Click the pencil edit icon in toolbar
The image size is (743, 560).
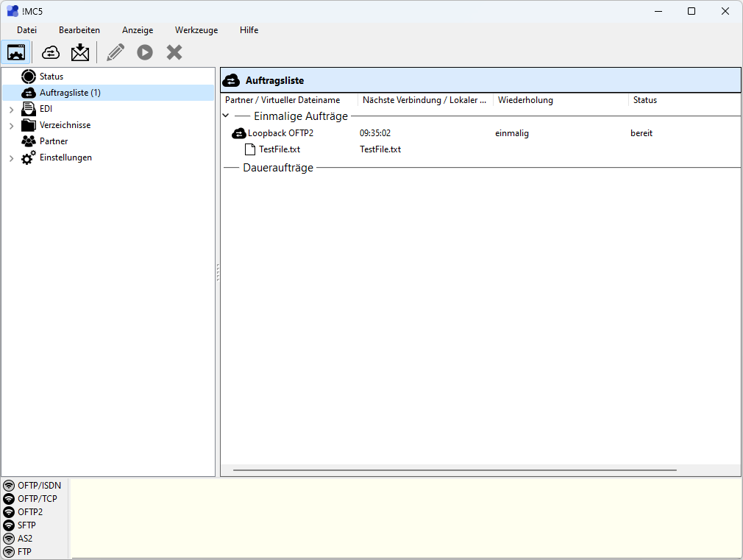pyautogui.click(x=115, y=52)
